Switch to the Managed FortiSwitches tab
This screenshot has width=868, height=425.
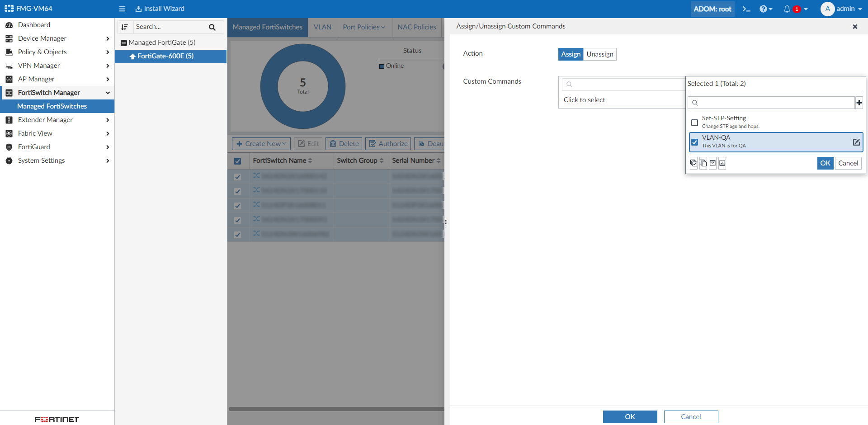click(268, 27)
